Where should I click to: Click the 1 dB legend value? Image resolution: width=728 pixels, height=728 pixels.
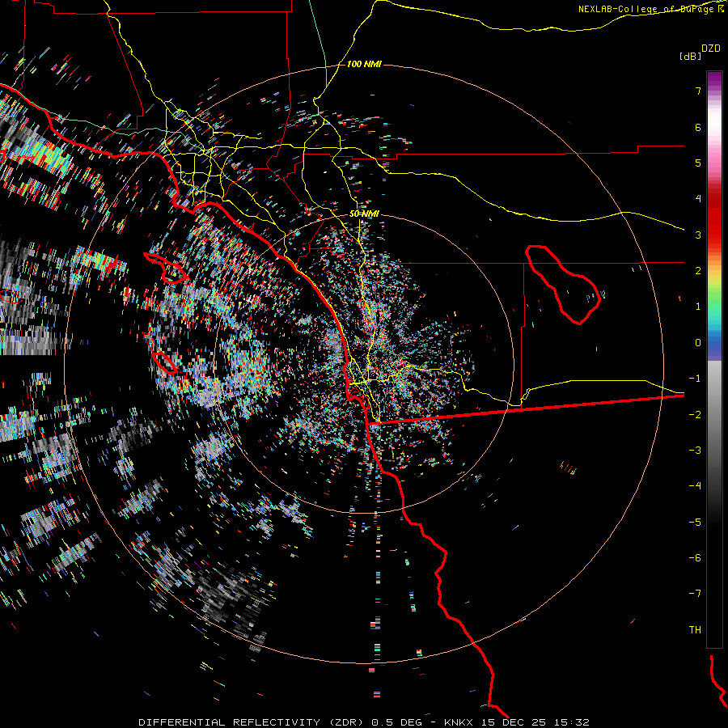698,307
